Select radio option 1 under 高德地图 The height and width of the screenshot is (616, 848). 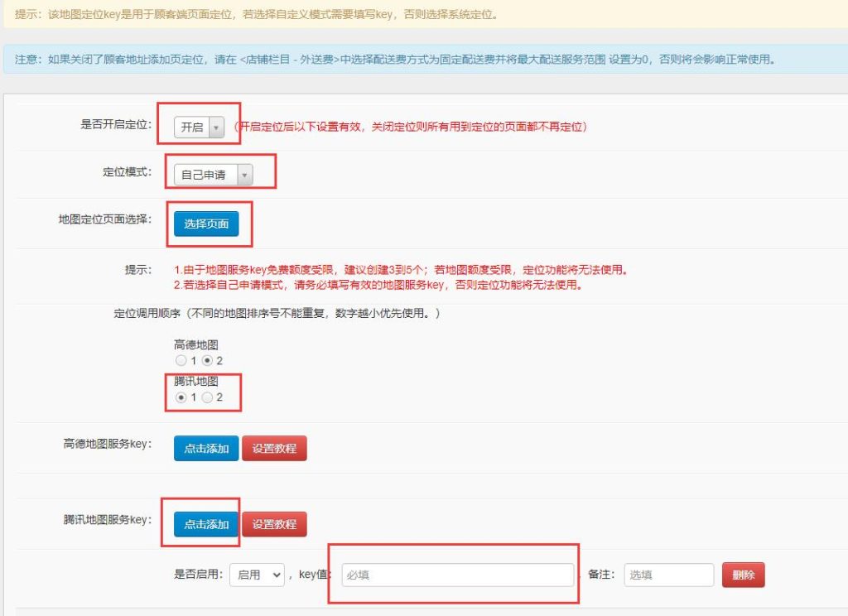(x=181, y=361)
